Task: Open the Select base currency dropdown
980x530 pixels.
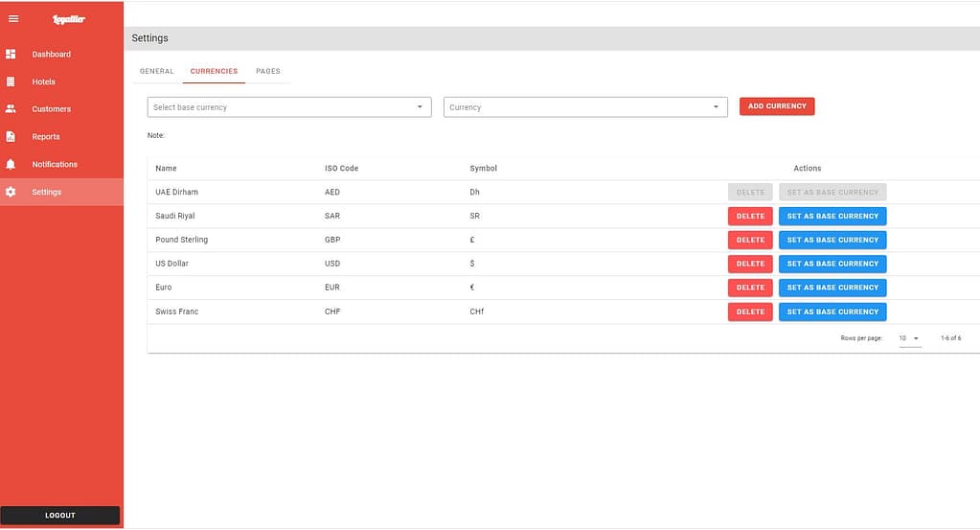Action: (289, 107)
